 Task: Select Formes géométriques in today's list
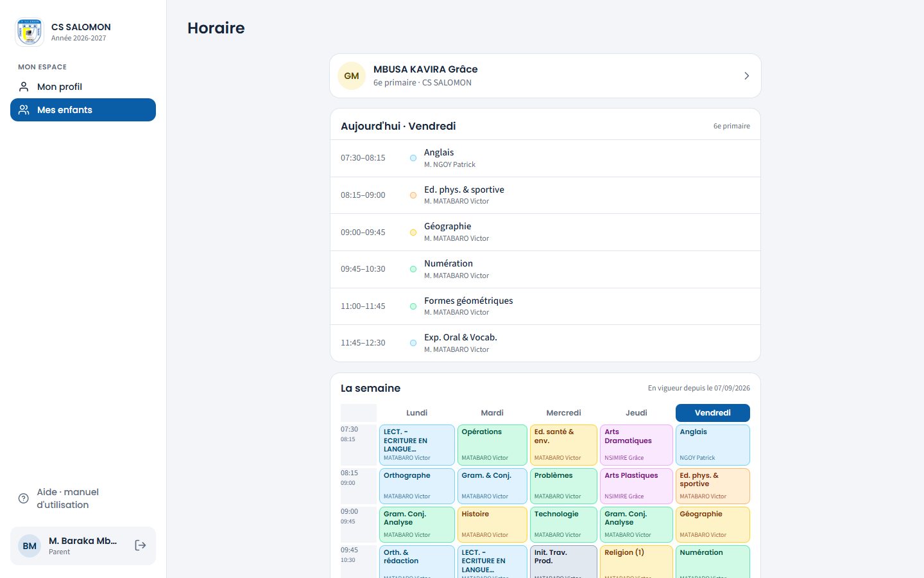coord(545,306)
